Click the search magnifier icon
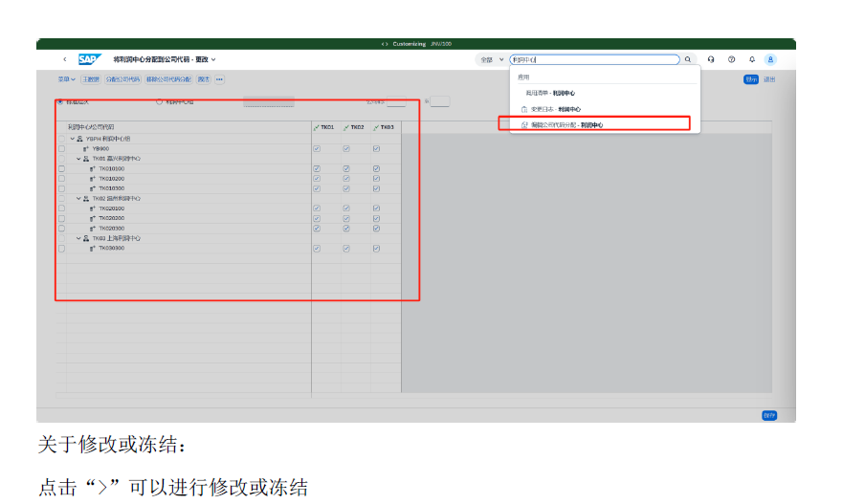Screen dimensions: 865x504 (x=687, y=59)
